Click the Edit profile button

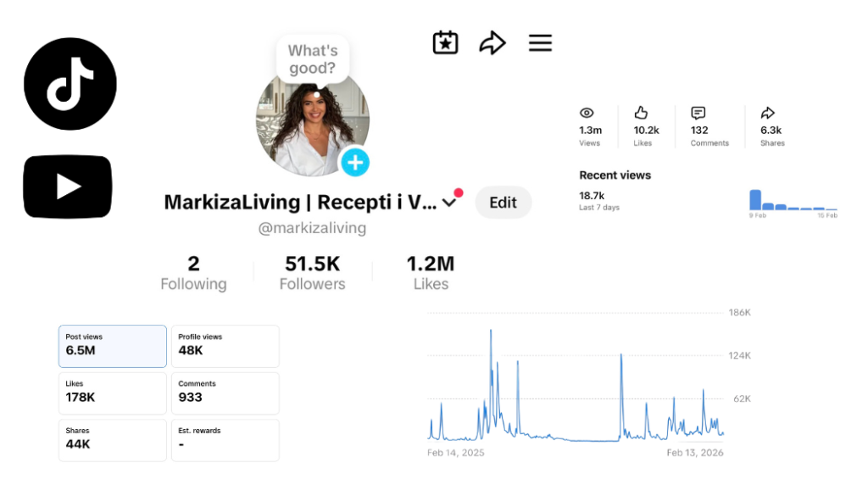coord(503,203)
